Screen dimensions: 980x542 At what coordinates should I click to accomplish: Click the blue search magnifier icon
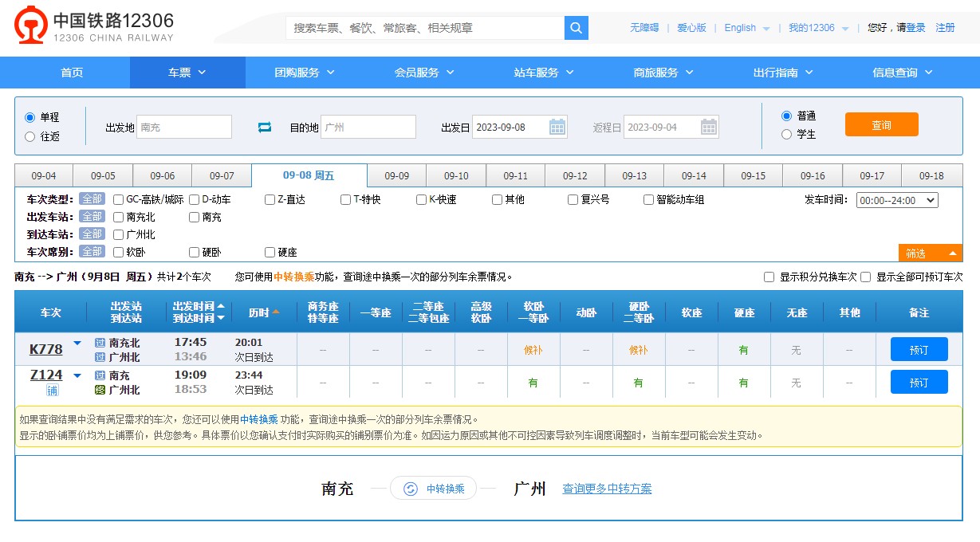576,28
